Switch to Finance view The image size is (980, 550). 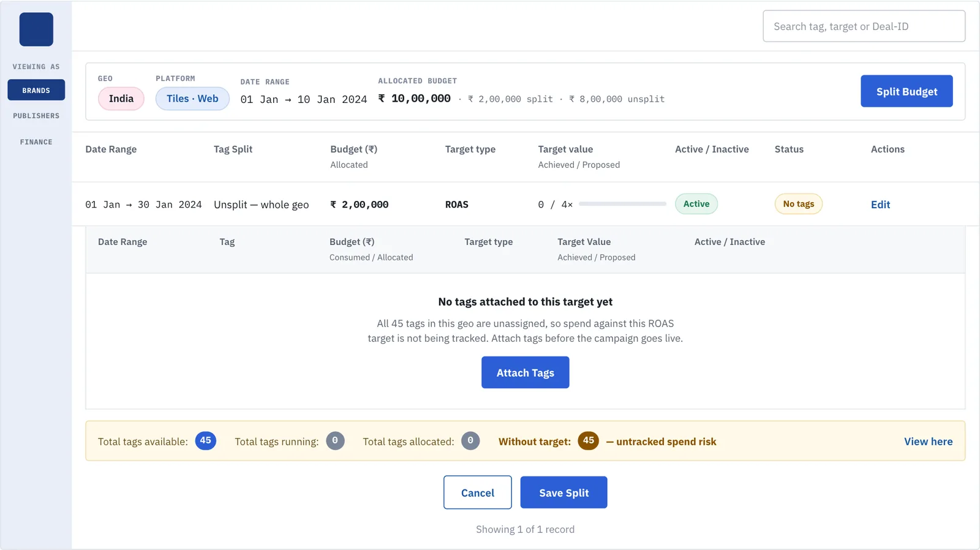point(36,142)
